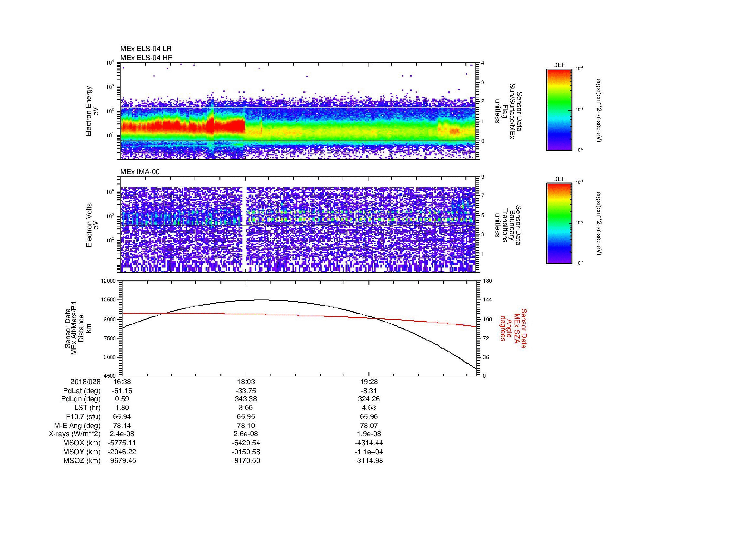Click the time tick label '19:28'
Screen dimensions: 756x534
coord(369,382)
